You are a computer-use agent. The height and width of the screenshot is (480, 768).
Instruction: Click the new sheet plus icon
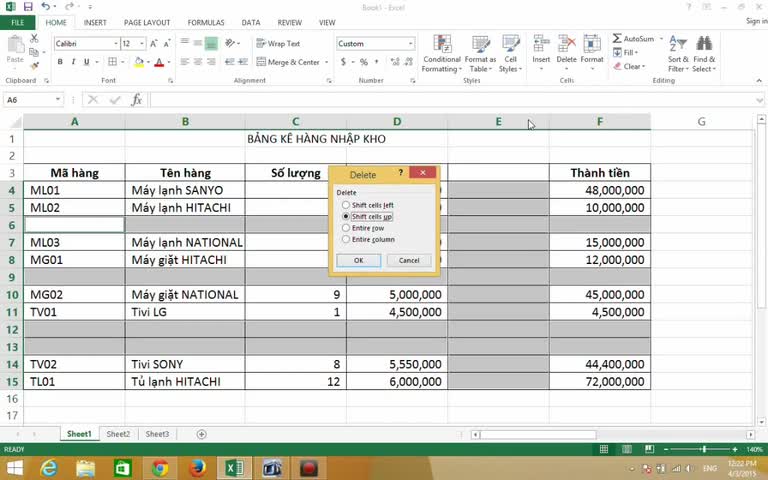click(x=201, y=434)
